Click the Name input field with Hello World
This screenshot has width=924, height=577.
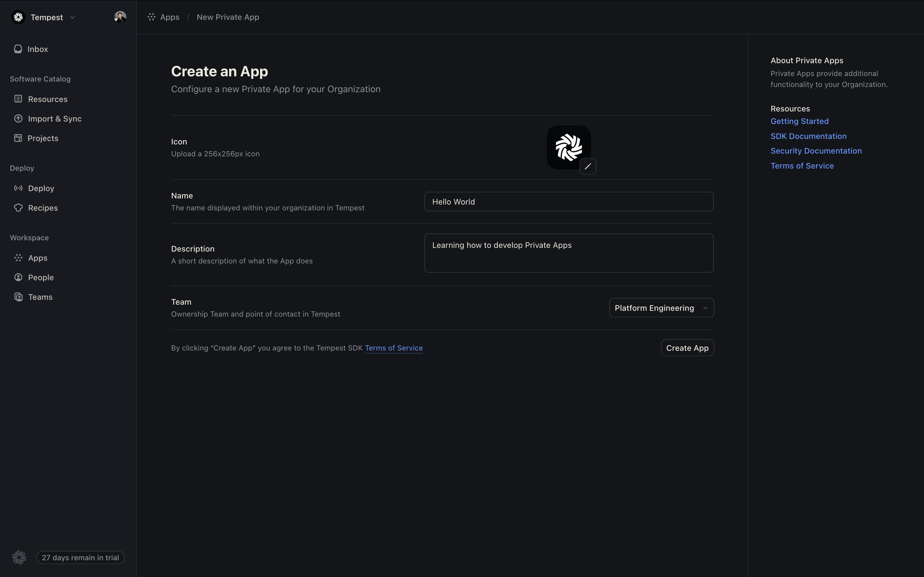pyautogui.click(x=569, y=201)
